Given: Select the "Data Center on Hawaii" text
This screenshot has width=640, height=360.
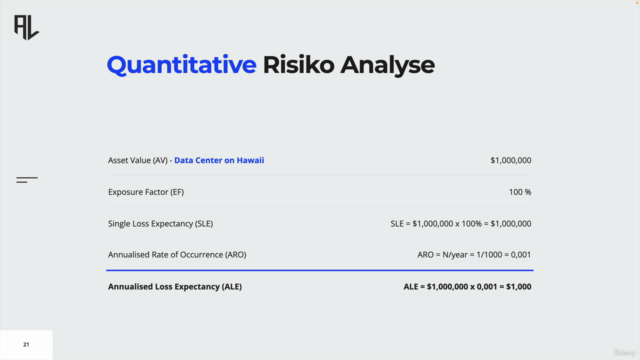Looking at the screenshot, I should pos(219,160).
